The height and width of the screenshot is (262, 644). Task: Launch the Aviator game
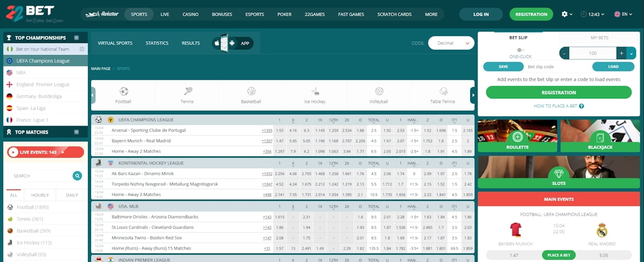(x=102, y=14)
